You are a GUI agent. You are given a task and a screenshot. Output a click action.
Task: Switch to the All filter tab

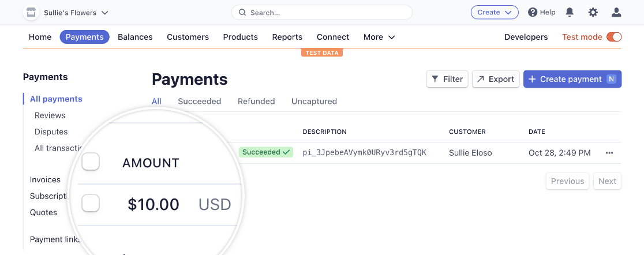pyautogui.click(x=156, y=102)
